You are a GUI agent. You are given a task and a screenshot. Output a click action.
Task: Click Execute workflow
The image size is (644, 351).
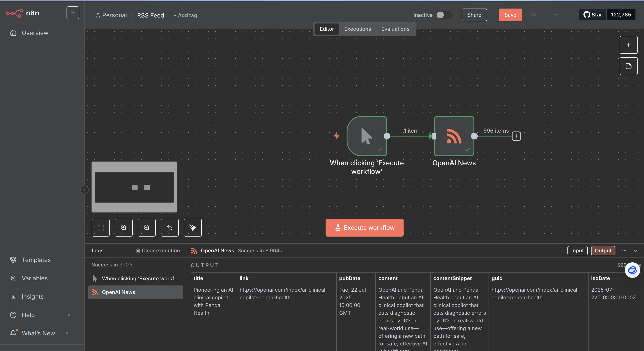(x=364, y=227)
